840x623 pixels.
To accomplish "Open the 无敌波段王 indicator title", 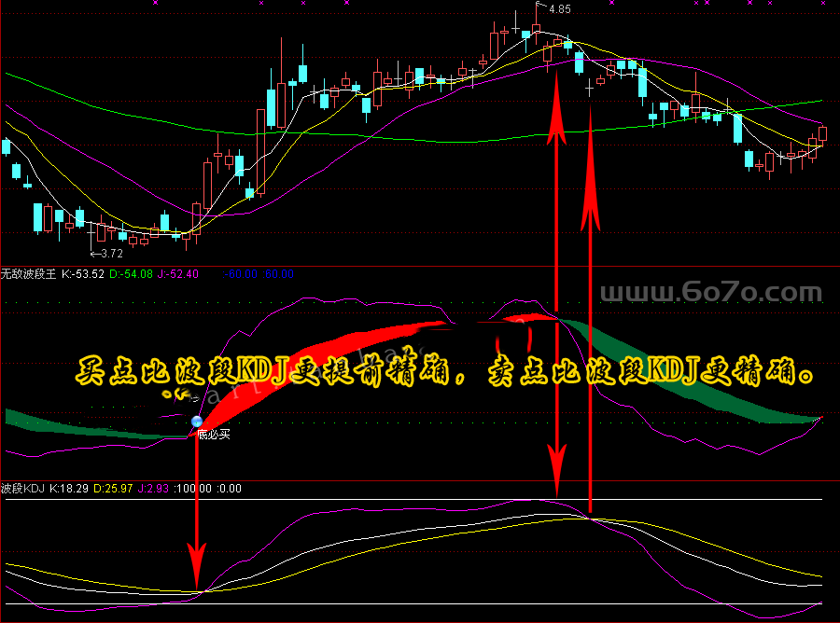I will (28, 274).
